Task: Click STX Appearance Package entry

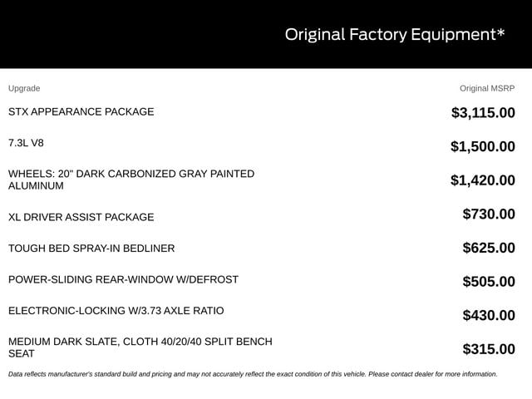Action: [81, 111]
